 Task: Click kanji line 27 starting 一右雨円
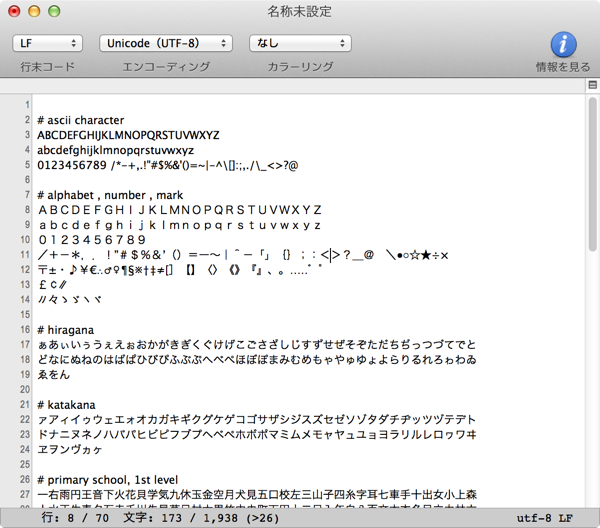(257, 495)
